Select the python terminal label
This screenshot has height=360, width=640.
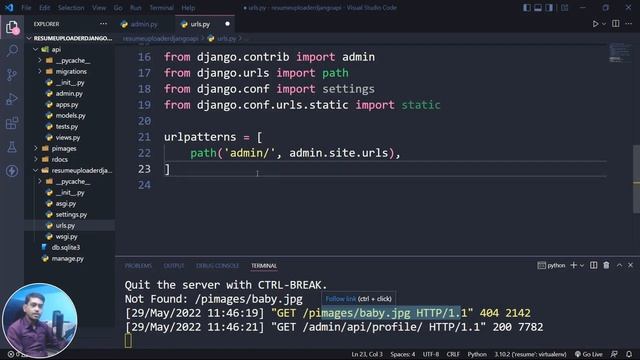(x=551, y=265)
